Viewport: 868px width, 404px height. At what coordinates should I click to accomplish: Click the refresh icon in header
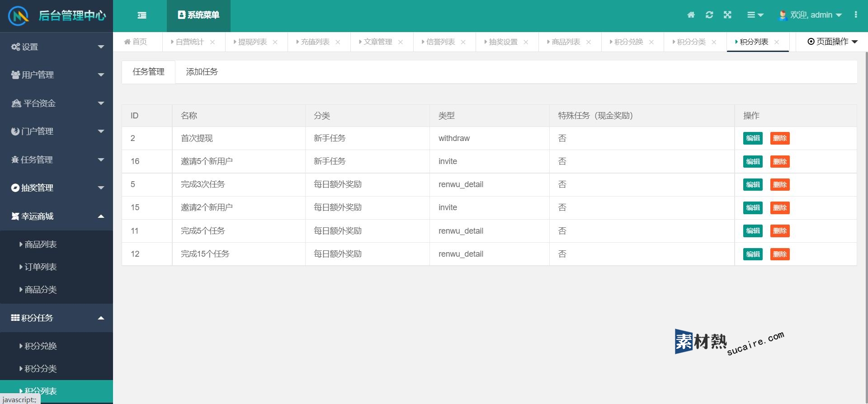coord(709,15)
